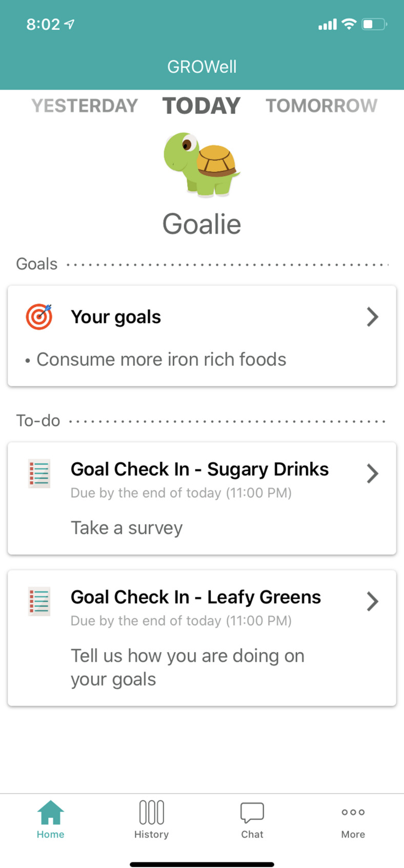
Task: Open the Chat speech bubble icon
Action: [x=252, y=813]
